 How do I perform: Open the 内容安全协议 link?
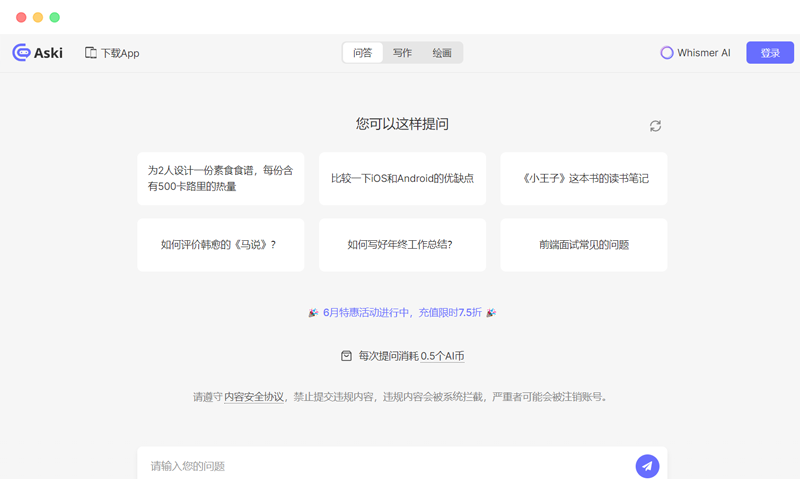(x=254, y=396)
